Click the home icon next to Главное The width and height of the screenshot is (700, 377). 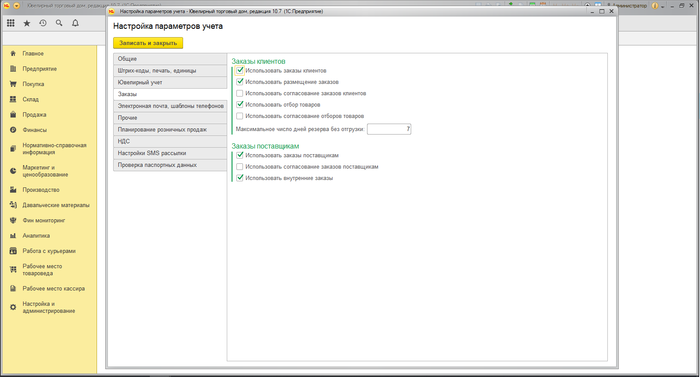coord(13,53)
